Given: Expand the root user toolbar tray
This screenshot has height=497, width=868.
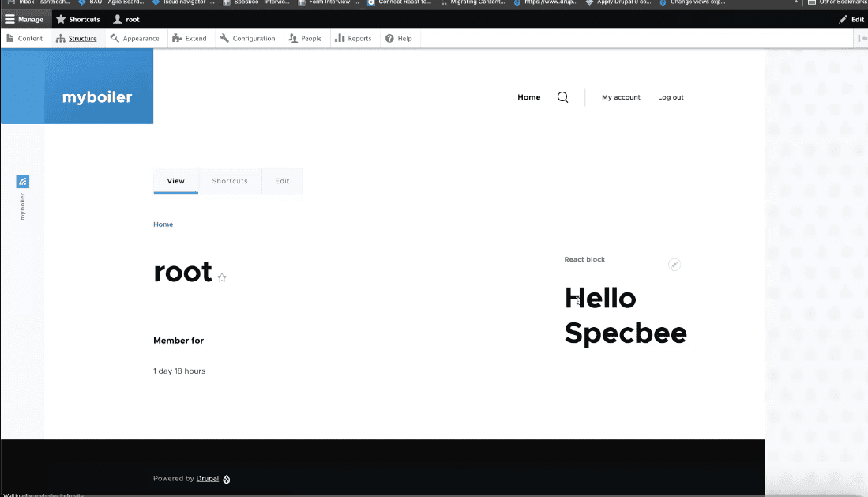Looking at the screenshot, I should tap(127, 20).
